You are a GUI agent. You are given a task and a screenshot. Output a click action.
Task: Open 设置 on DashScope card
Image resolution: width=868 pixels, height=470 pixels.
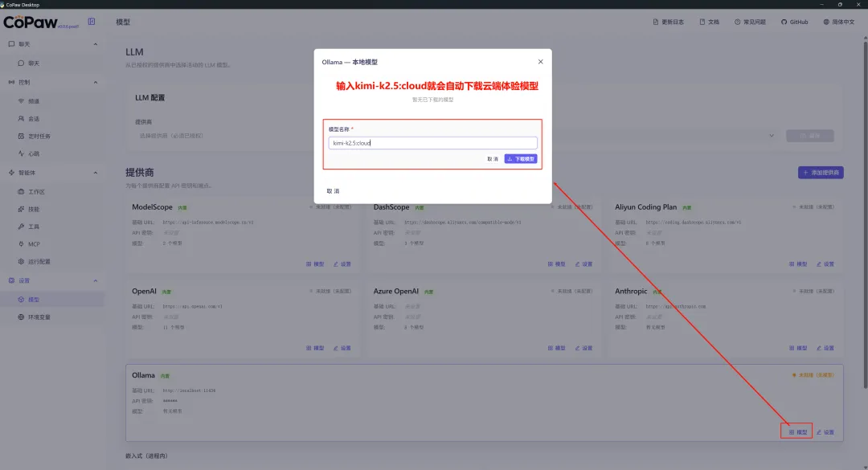(583, 264)
